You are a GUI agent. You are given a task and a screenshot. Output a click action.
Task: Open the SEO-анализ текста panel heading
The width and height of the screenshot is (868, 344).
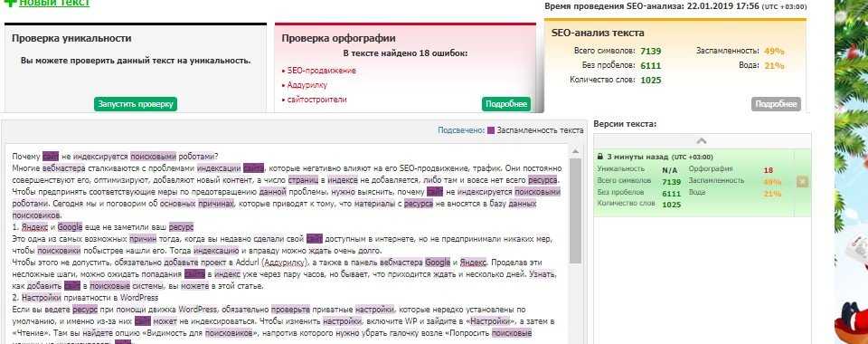coord(598,33)
